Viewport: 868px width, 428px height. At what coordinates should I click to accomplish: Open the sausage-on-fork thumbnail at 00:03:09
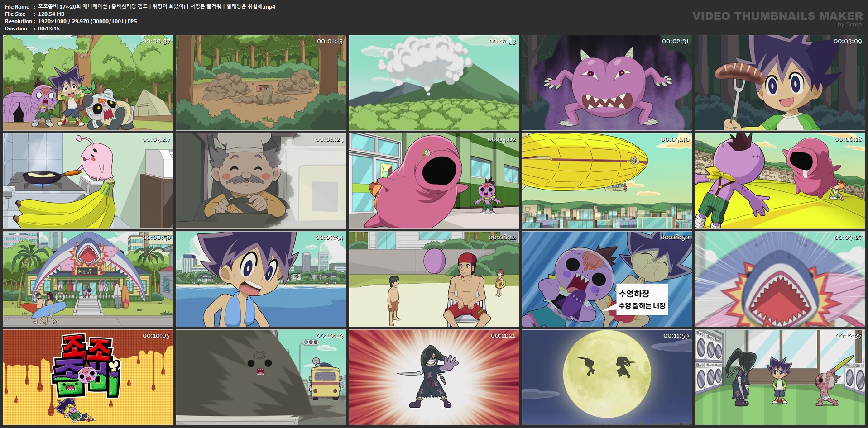click(x=780, y=83)
